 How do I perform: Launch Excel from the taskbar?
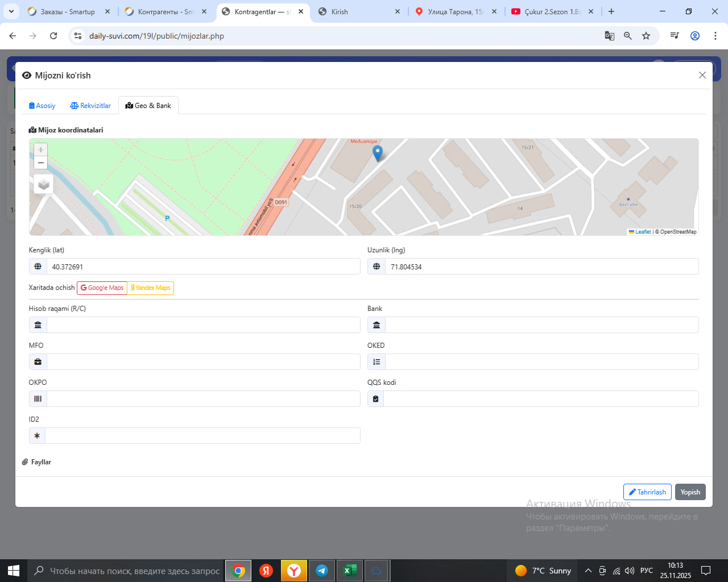349,571
